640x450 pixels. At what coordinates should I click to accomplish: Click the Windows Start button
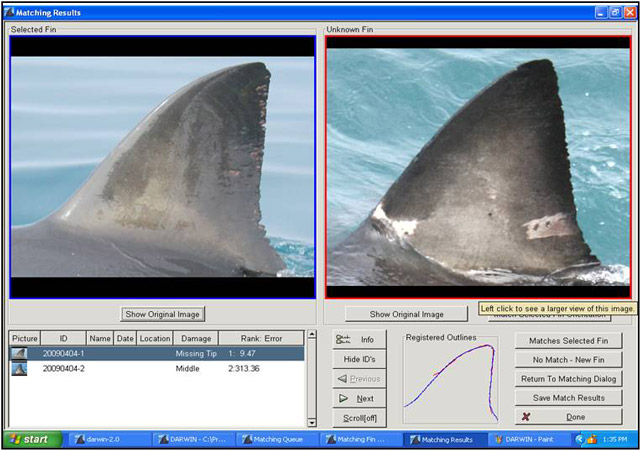[30, 439]
